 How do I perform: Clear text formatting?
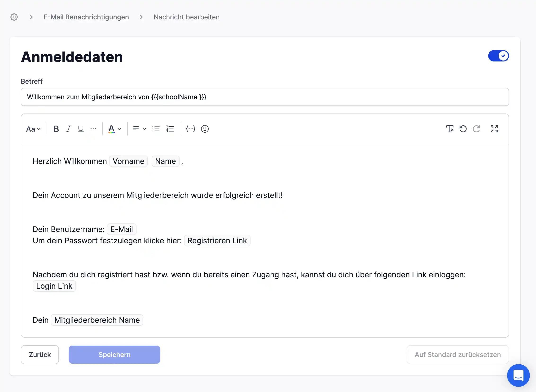(x=450, y=129)
